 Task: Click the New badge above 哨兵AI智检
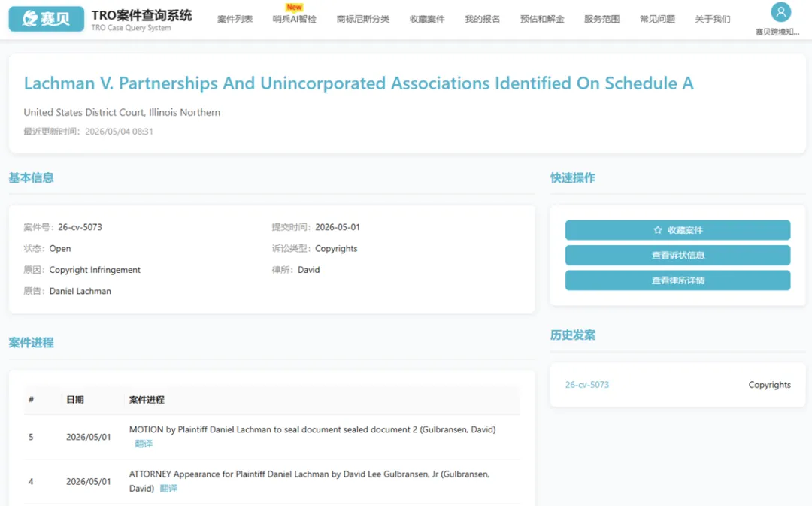tap(294, 8)
